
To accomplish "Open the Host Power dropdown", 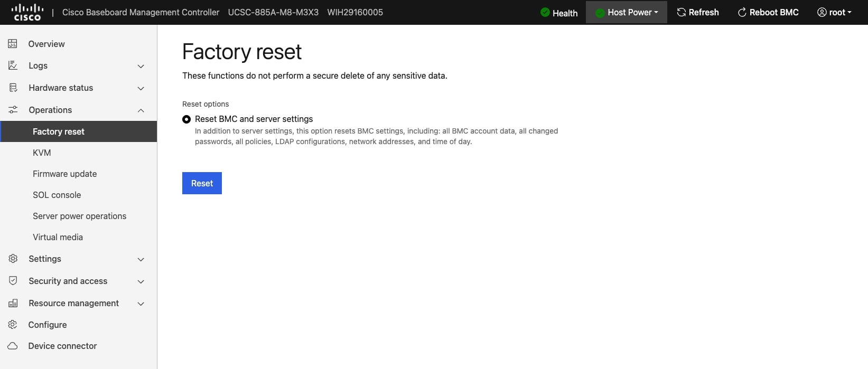I will [627, 12].
